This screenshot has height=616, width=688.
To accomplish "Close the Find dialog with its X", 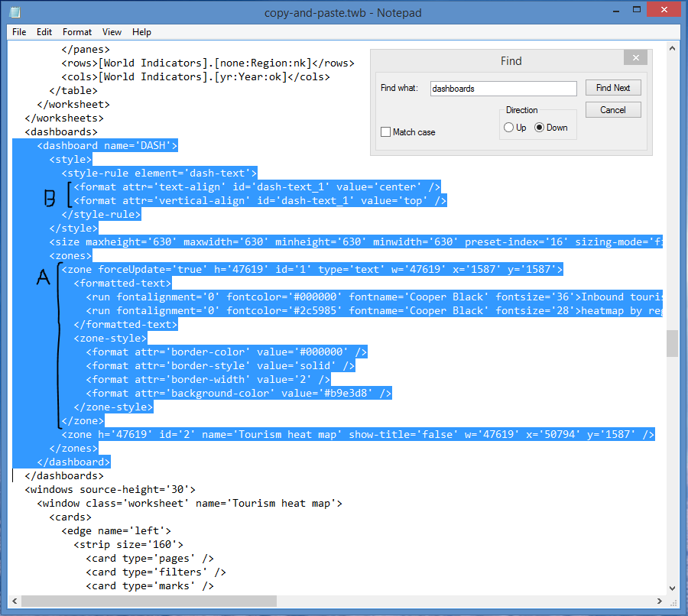I will [634, 58].
